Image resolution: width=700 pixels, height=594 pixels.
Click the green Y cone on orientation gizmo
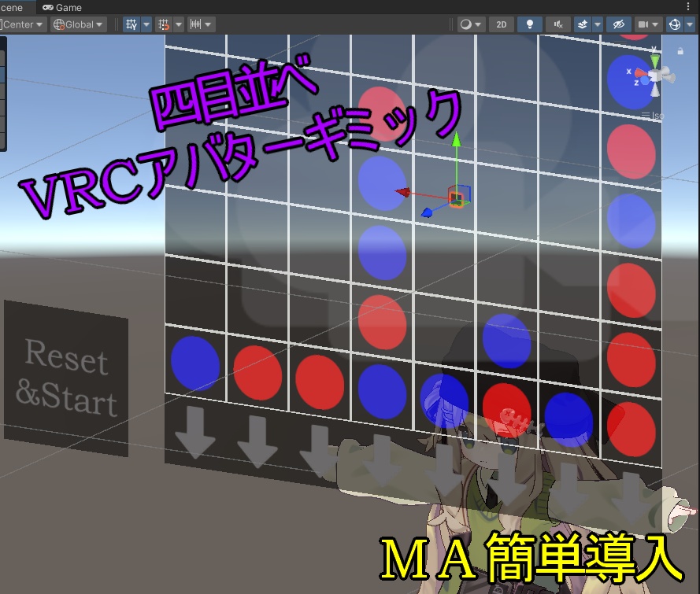pyautogui.click(x=654, y=60)
